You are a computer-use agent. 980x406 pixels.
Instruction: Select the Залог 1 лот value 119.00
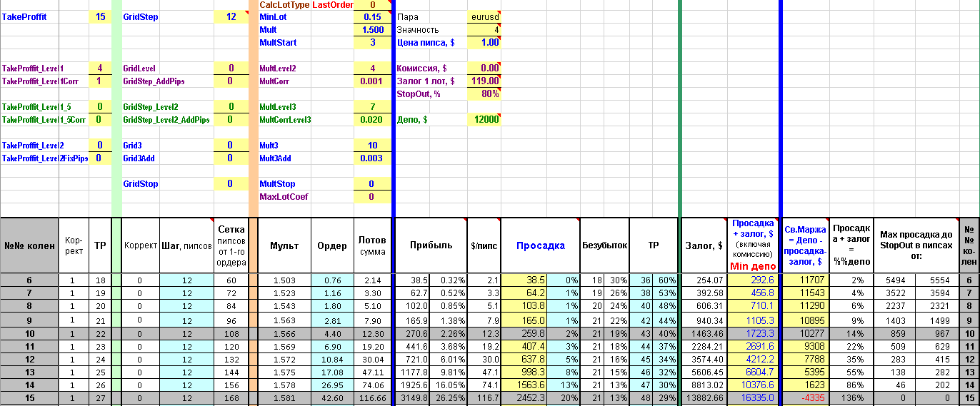pos(484,81)
